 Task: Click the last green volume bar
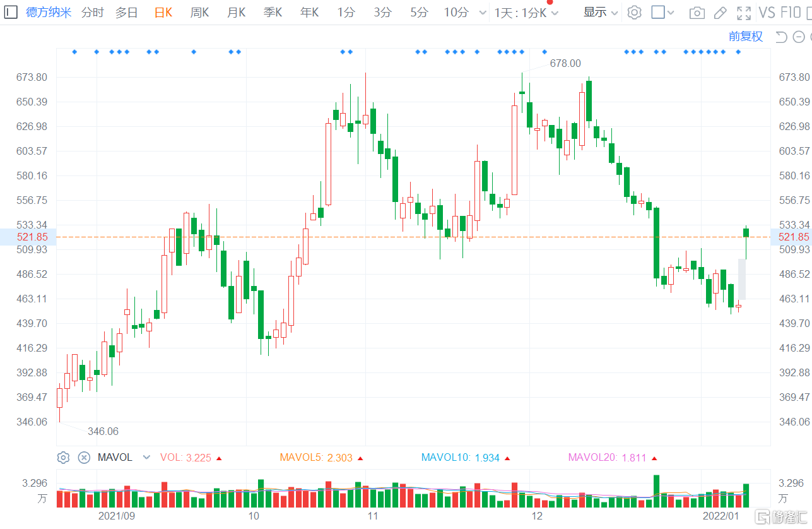746,496
